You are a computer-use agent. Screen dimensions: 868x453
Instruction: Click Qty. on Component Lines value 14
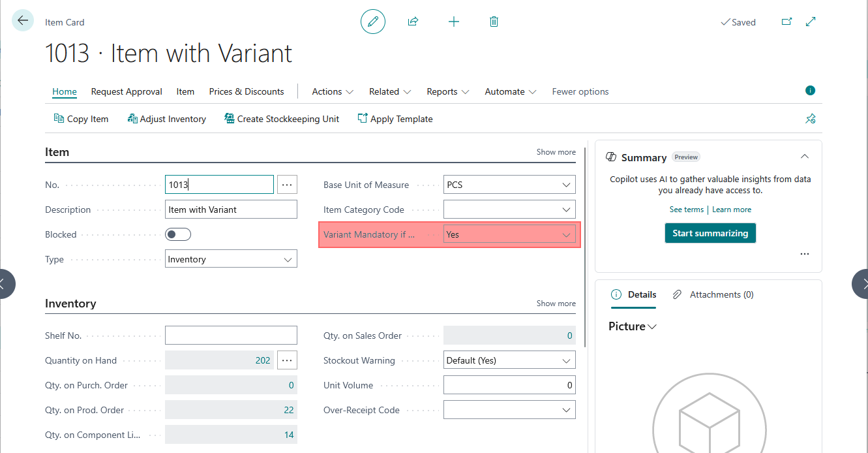point(288,435)
